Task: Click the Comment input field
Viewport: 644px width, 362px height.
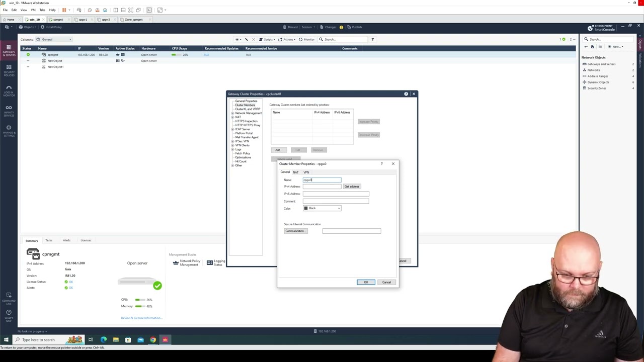Action: pos(336,201)
